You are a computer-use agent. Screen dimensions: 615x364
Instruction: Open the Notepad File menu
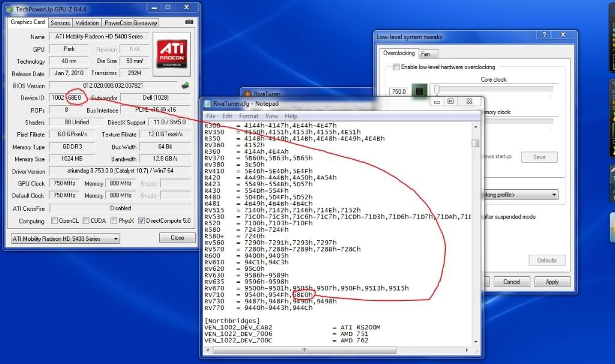211,116
